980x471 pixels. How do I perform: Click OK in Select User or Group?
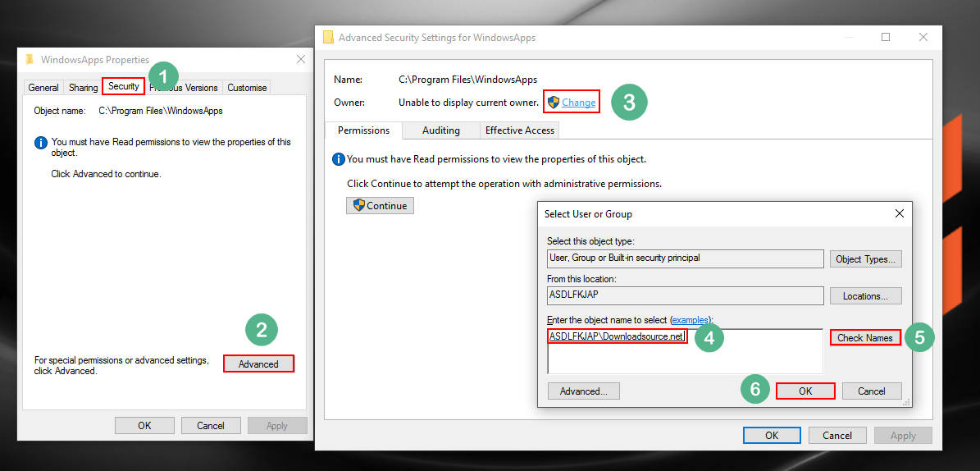point(805,391)
